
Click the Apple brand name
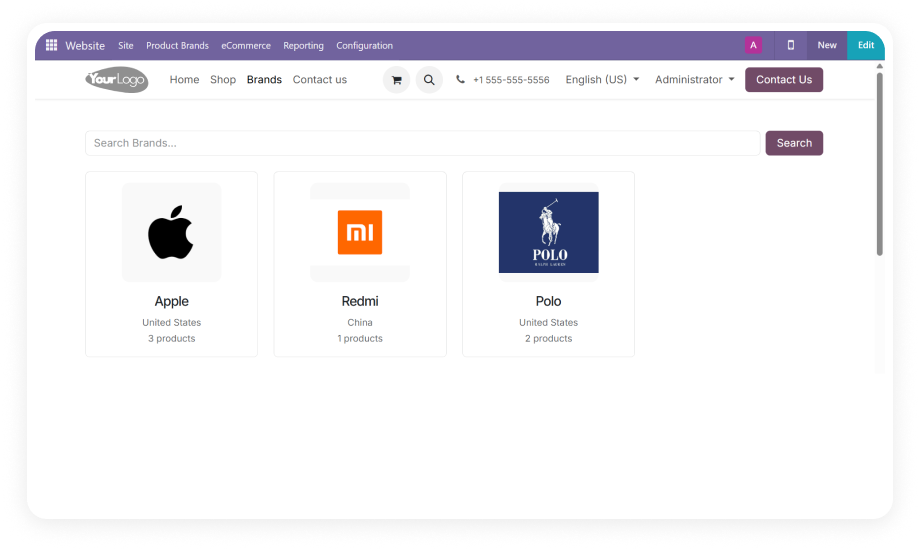pyautogui.click(x=171, y=301)
